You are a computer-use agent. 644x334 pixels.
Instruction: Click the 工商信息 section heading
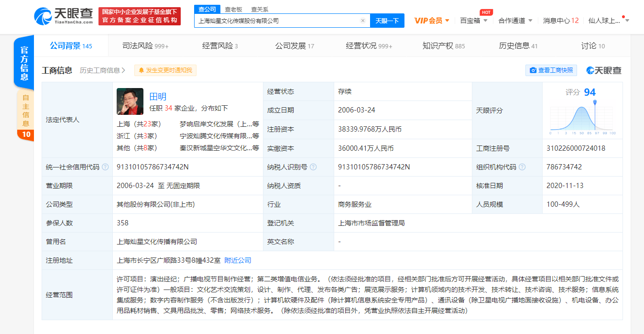point(57,70)
